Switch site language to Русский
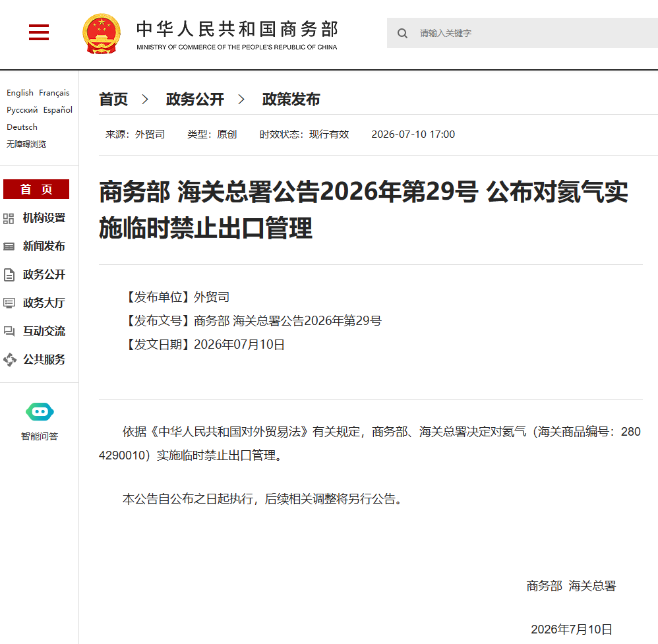The width and height of the screenshot is (658, 644). click(x=22, y=110)
